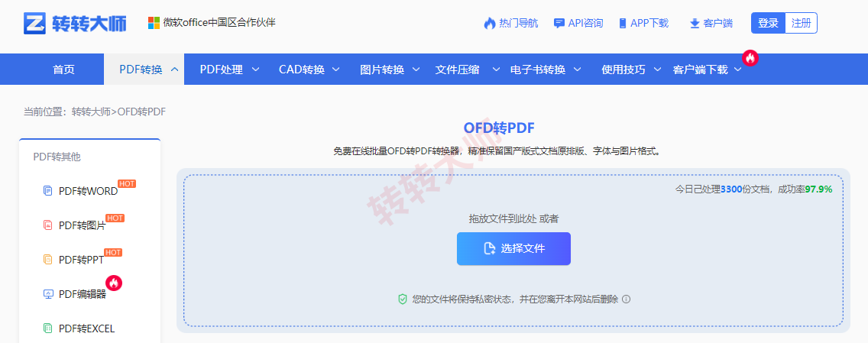The width and height of the screenshot is (868, 343).
Task: Click the PDF转WORD document icon
Action: (47, 190)
